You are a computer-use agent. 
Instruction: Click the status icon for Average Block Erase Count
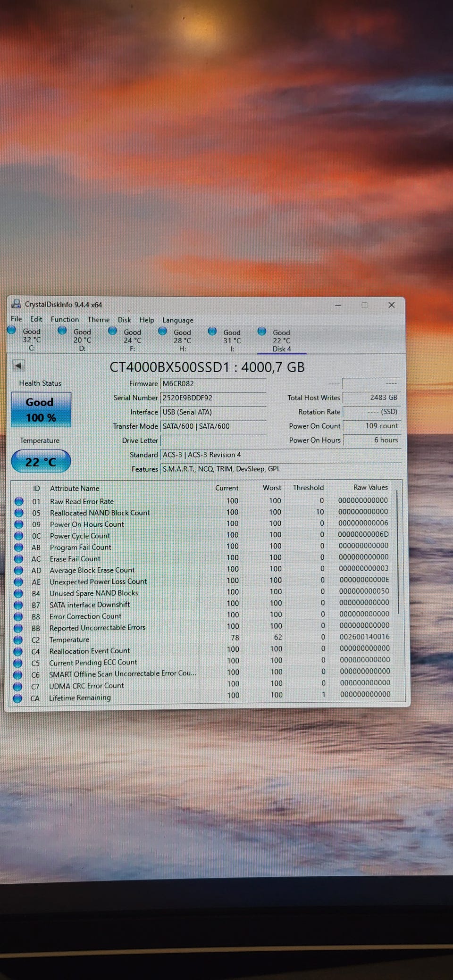(19, 570)
